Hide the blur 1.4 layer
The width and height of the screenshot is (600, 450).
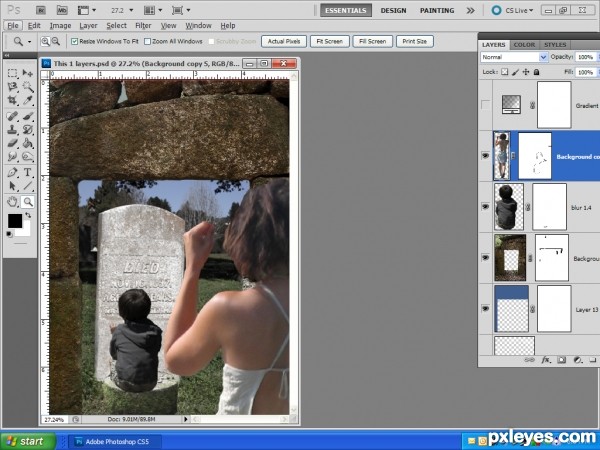coord(486,207)
